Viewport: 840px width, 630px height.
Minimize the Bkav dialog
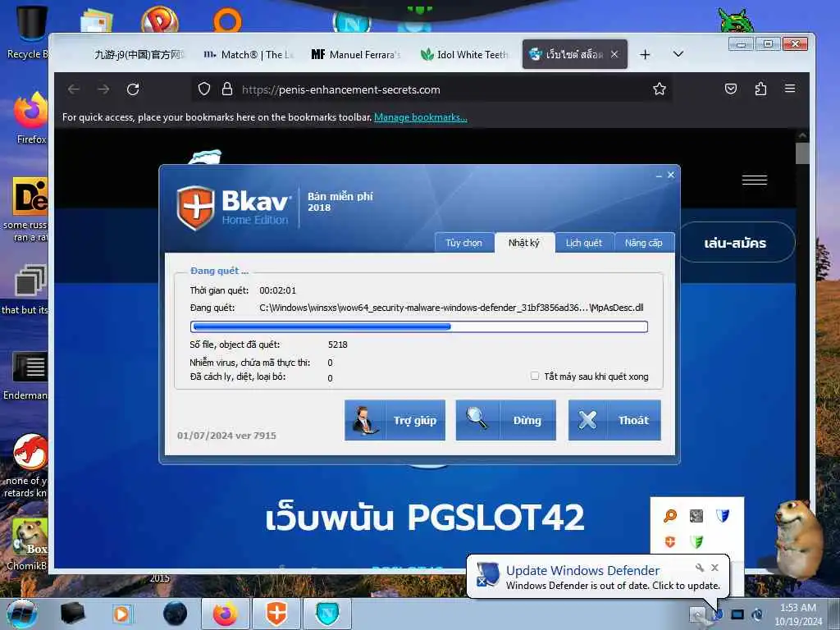[x=659, y=176]
